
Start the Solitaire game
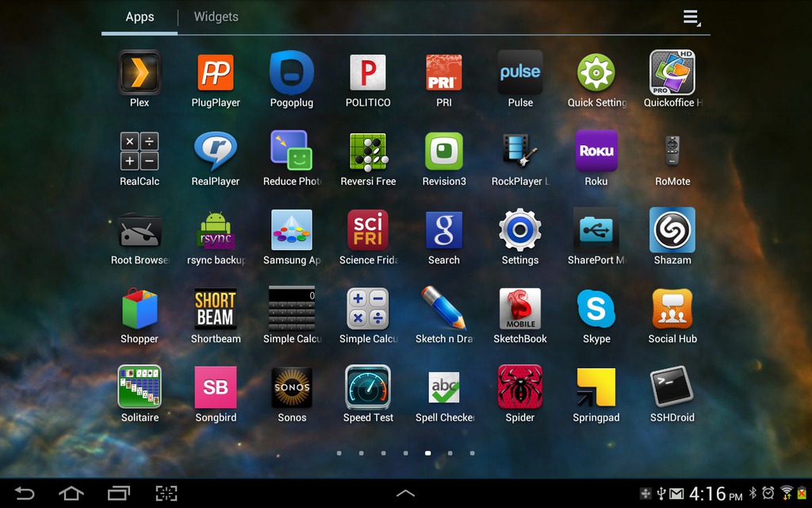[140, 387]
